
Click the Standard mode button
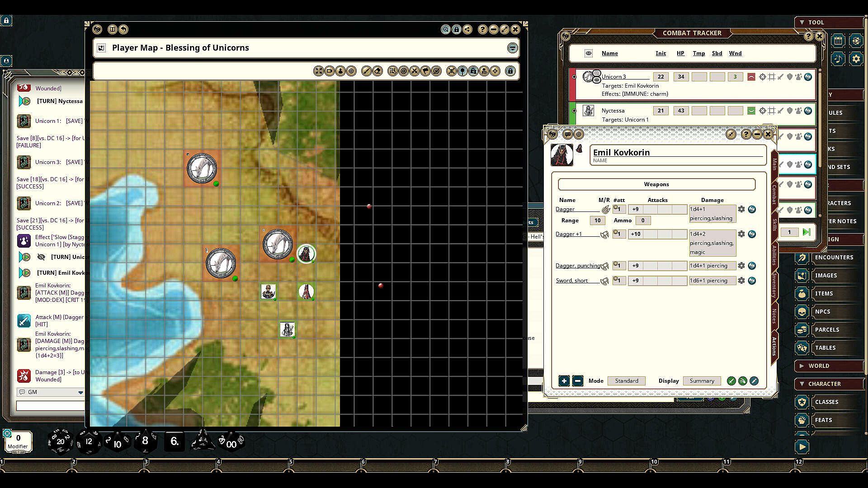[x=626, y=381]
